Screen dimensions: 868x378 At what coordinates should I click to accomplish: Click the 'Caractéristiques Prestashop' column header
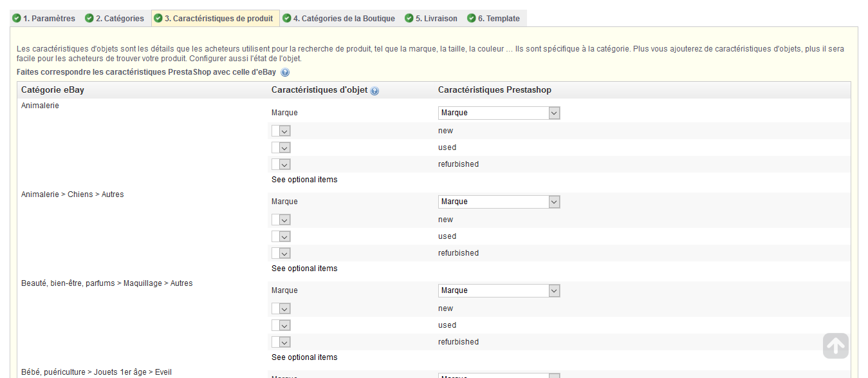click(495, 90)
